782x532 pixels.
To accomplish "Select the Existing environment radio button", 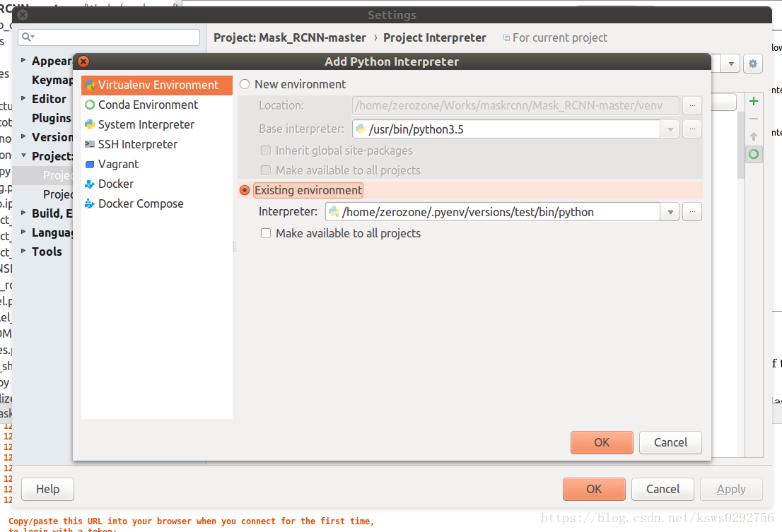I will tap(245, 190).
